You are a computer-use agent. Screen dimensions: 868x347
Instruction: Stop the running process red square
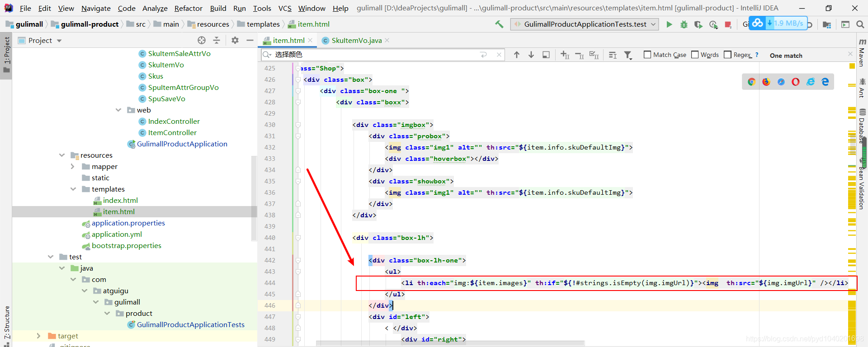728,24
